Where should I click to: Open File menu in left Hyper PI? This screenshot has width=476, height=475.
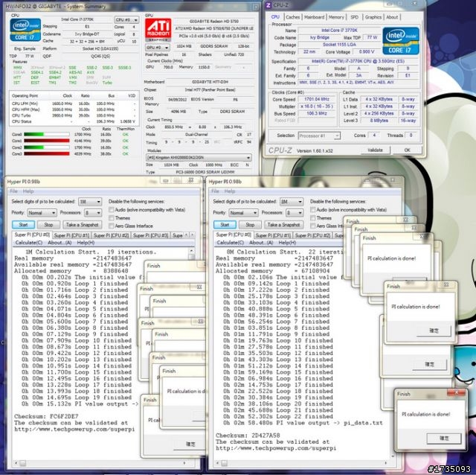[13, 191]
